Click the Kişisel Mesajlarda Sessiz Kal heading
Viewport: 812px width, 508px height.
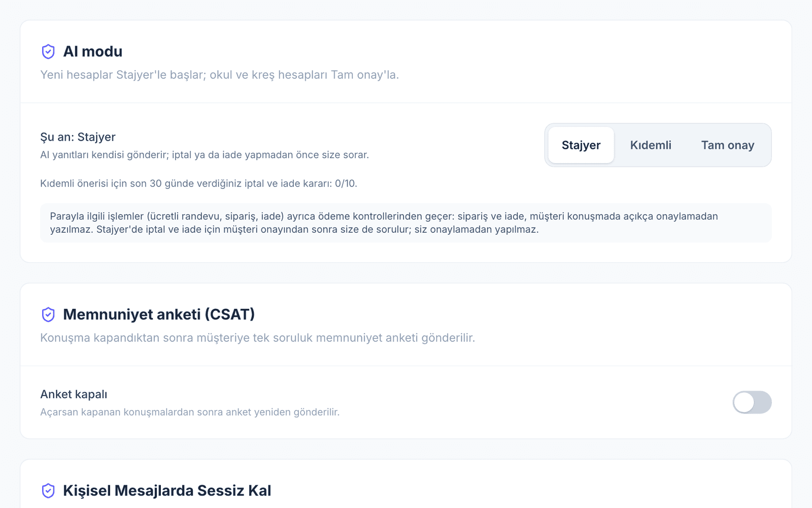(x=167, y=491)
